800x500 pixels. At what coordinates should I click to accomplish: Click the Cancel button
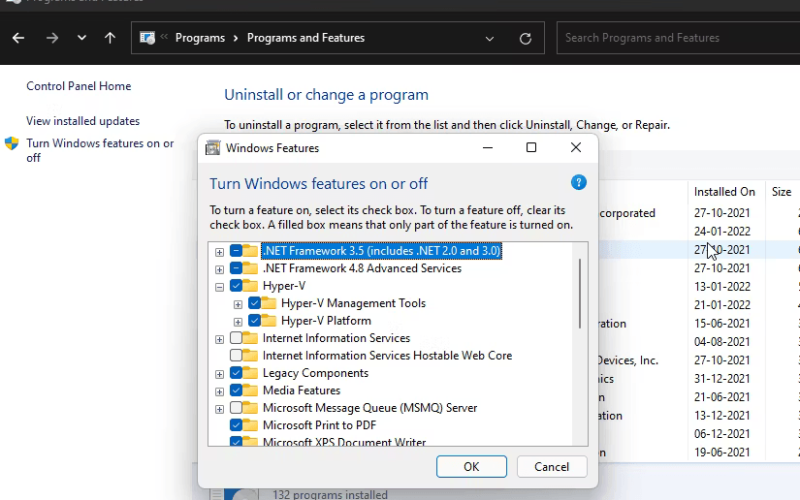click(552, 467)
